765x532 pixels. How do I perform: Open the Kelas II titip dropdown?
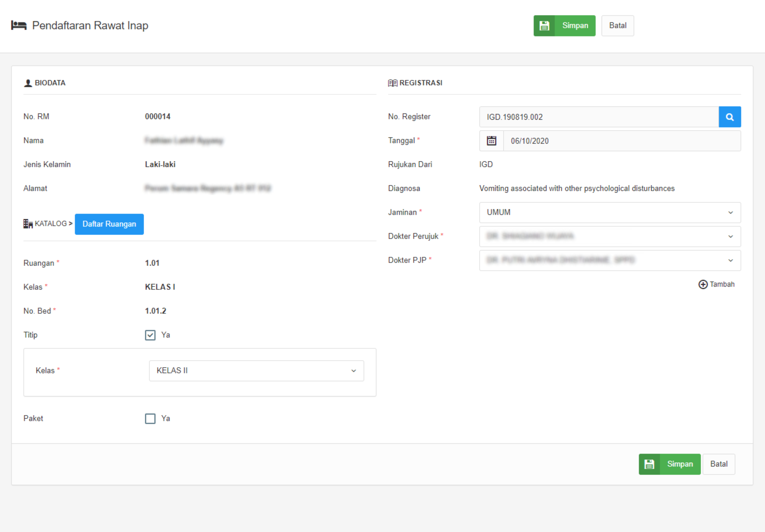point(256,371)
